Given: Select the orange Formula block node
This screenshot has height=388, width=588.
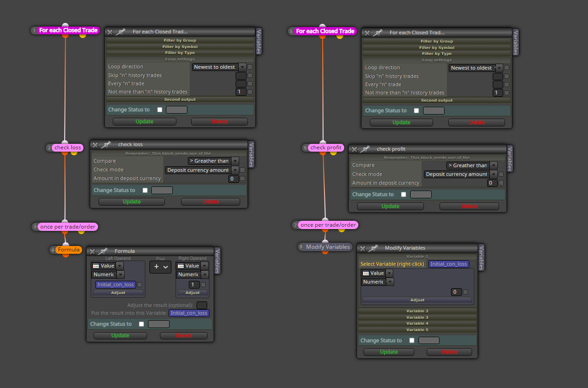Looking at the screenshot, I should coord(69,250).
